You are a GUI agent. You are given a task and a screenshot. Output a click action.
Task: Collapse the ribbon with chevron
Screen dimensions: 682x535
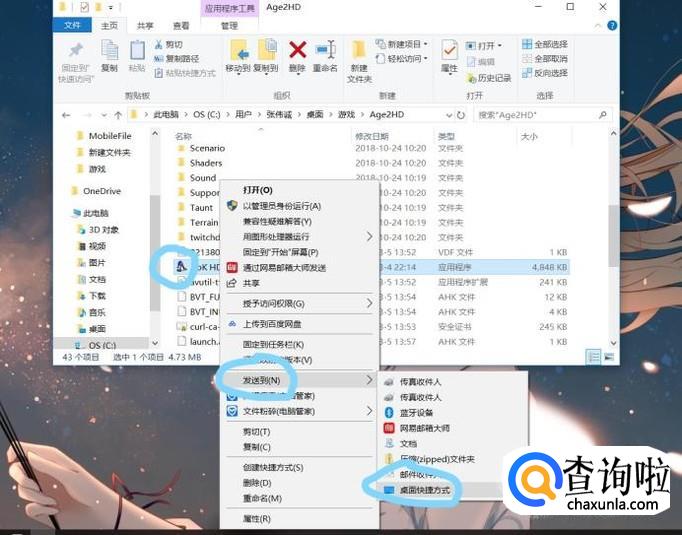click(x=598, y=26)
